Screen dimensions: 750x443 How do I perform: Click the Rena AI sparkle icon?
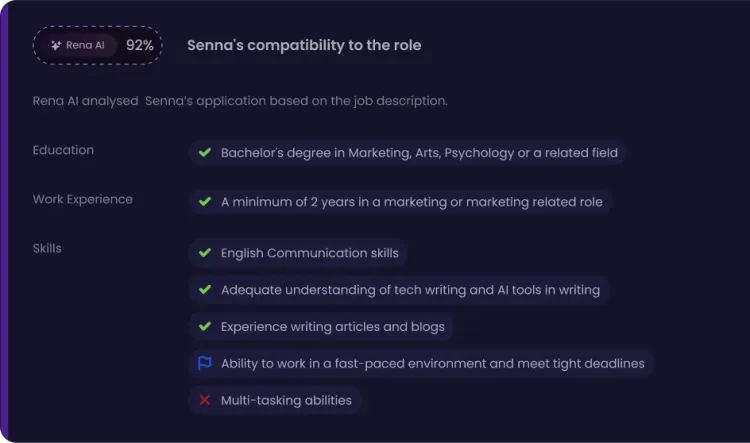click(56, 45)
